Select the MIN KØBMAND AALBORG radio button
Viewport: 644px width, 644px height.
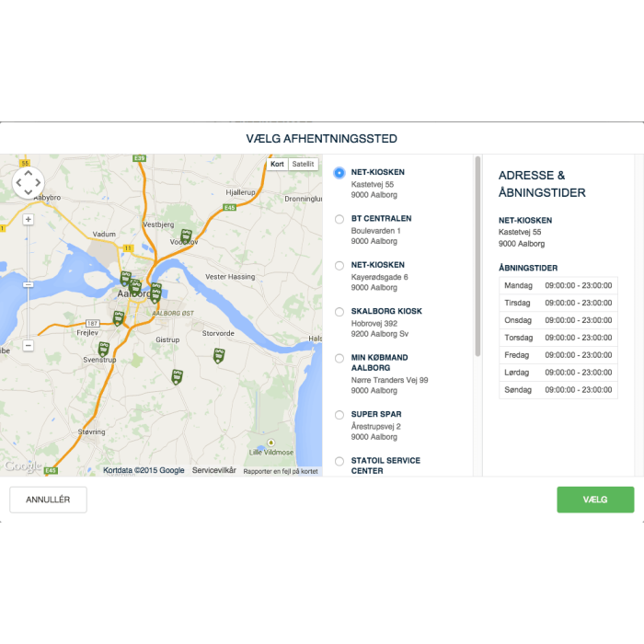(x=339, y=359)
